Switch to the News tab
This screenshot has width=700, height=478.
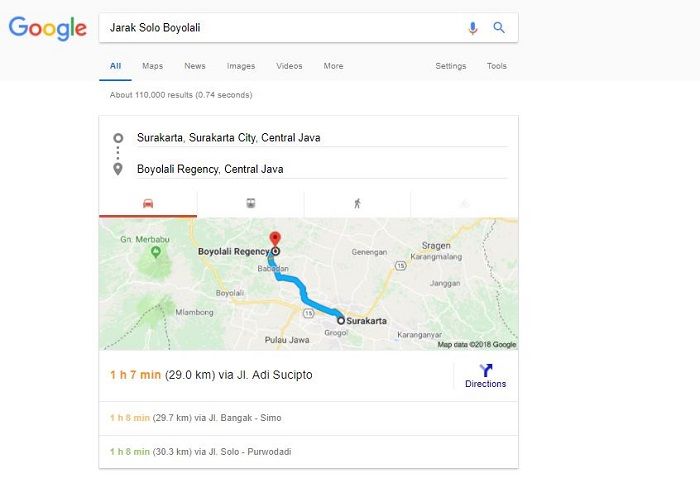point(195,66)
